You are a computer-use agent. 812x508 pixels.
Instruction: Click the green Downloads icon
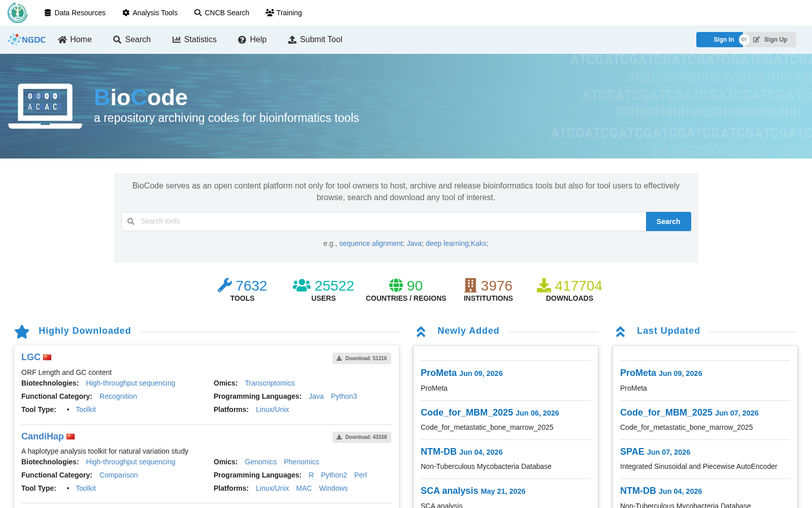[544, 285]
